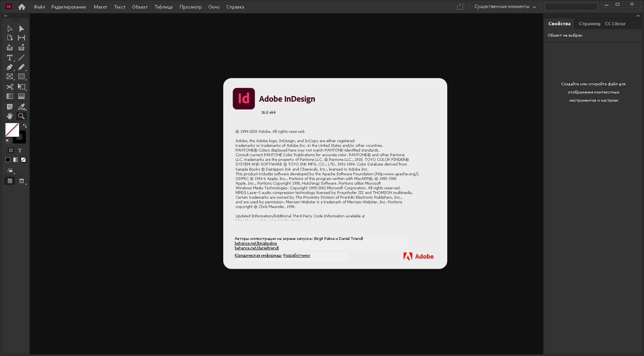Click the Fill color box
This screenshot has height=356, width=644.
(x=12, y=130)
